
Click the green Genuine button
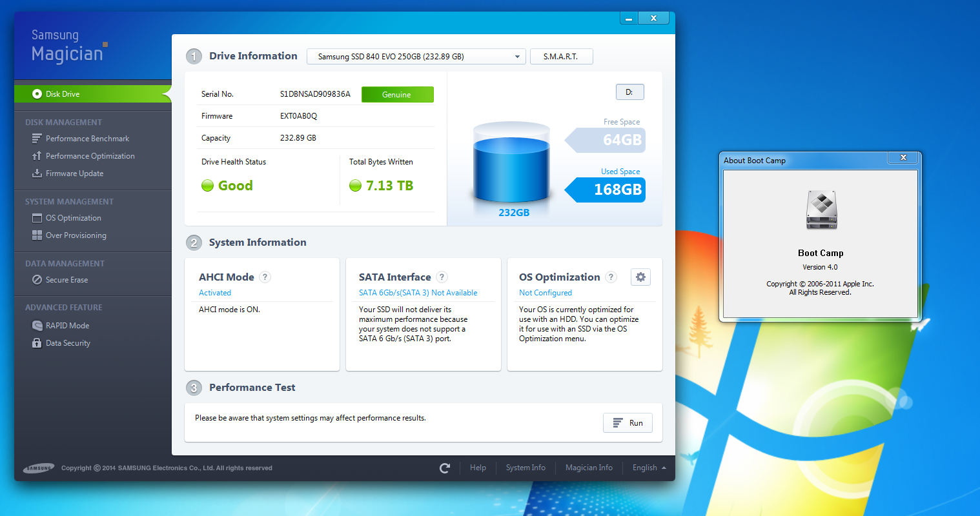[397, 95]
